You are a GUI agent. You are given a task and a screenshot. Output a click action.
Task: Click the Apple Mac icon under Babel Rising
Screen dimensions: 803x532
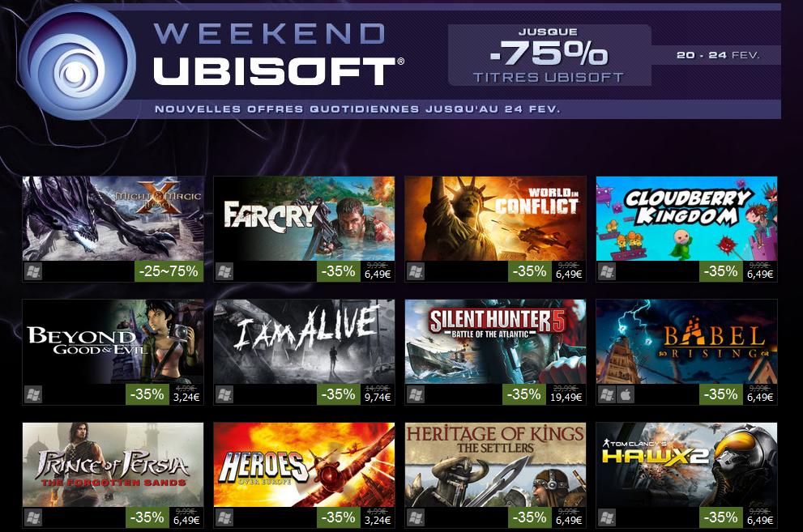(x=626, y=395)
